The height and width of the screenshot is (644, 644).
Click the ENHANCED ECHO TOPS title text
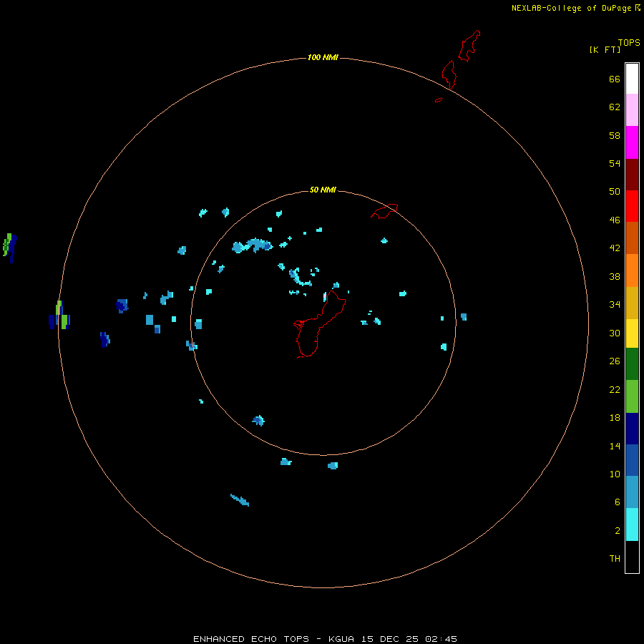coord(251,639)
